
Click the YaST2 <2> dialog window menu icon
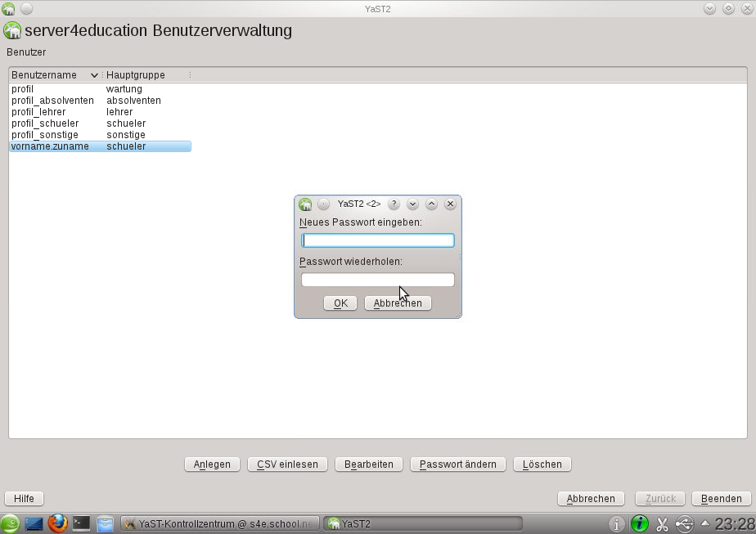pos(305,204)
